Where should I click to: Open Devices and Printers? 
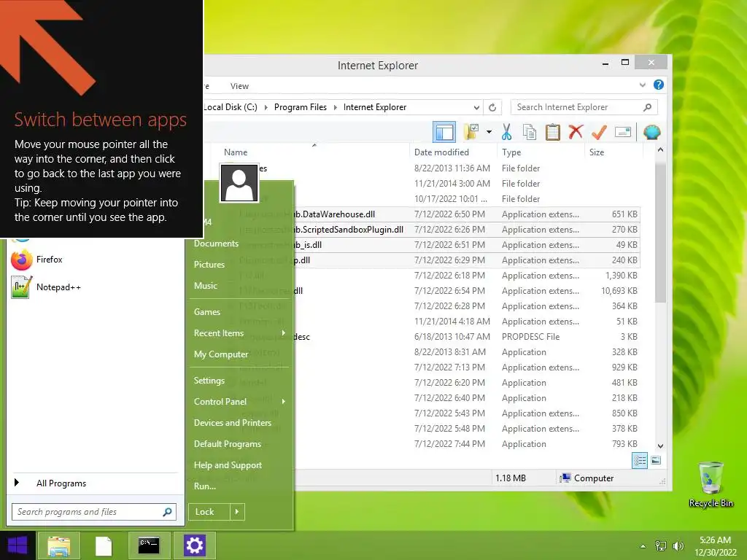tap(233, 423)
